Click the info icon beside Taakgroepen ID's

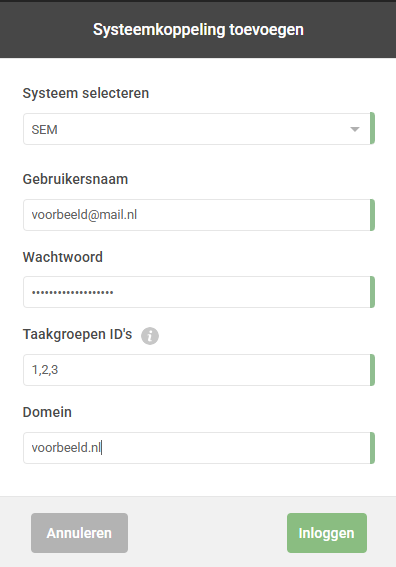(150, 336)
